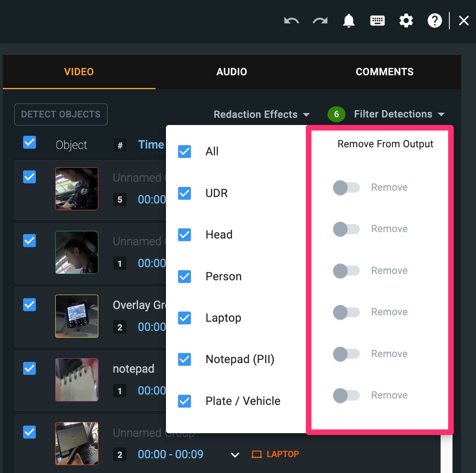The height and width of the screenshot is (473, 476).
Task: Click the DETECT OBJECTS button
Action: pyautogui.click(x=61, y=115)
